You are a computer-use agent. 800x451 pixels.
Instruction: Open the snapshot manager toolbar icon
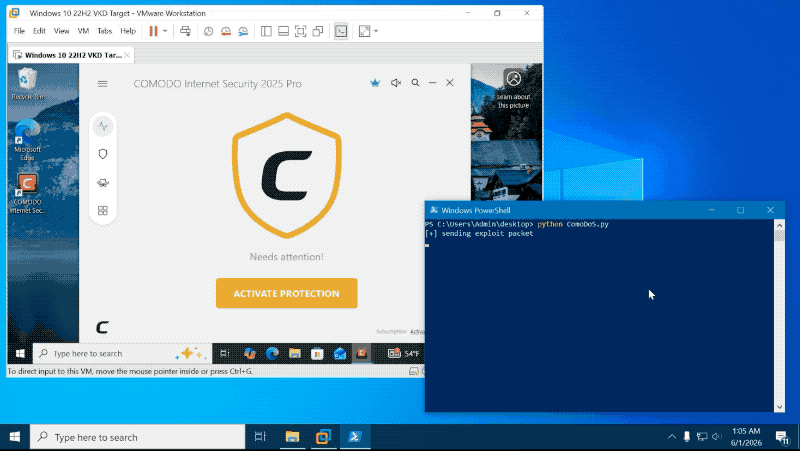coord(243,31)
